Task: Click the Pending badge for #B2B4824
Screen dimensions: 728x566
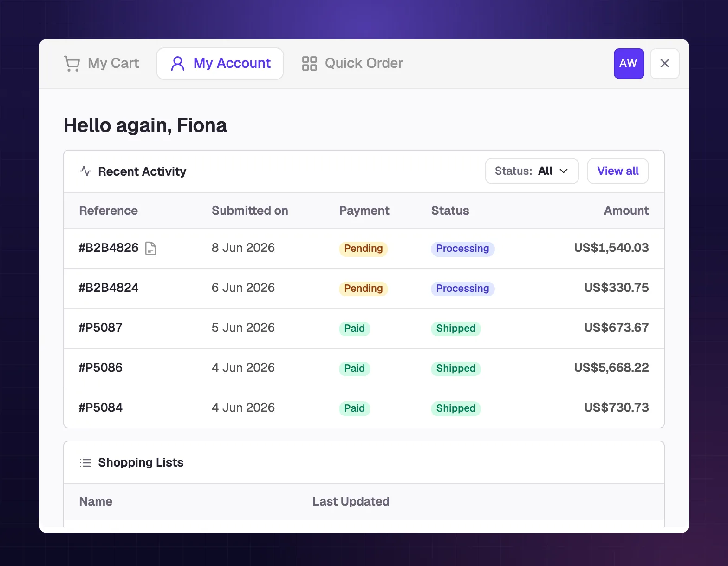Action: tap(364, 289)
